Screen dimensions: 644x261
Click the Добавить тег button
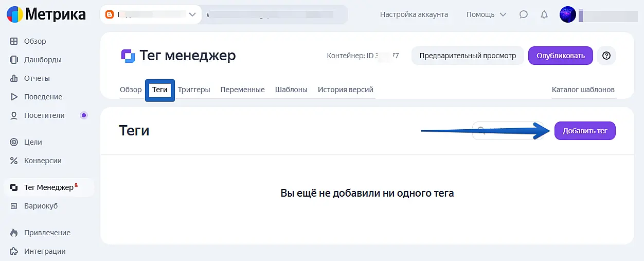pos(585,131)
